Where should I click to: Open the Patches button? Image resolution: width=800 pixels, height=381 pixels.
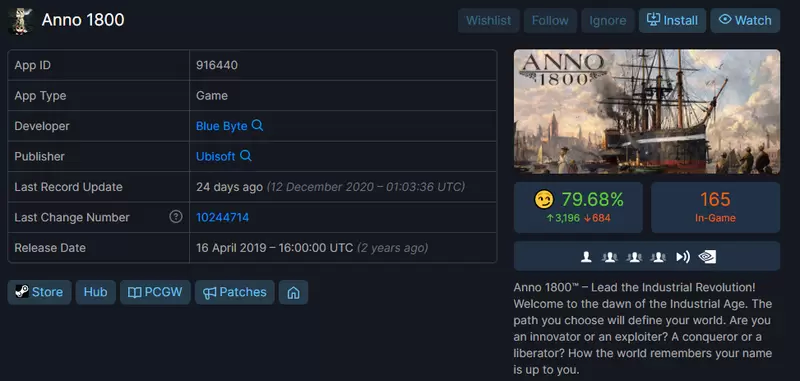click(x=235, y=292)
